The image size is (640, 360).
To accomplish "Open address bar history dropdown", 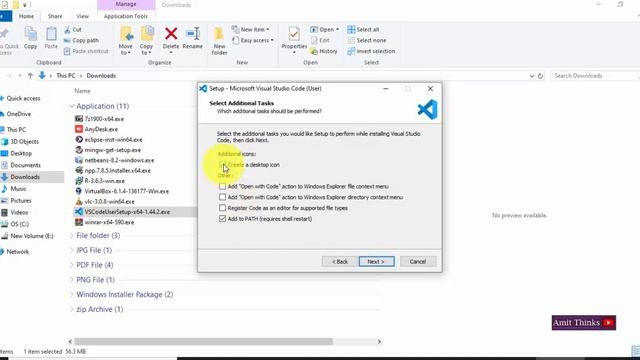I will 531,76.
